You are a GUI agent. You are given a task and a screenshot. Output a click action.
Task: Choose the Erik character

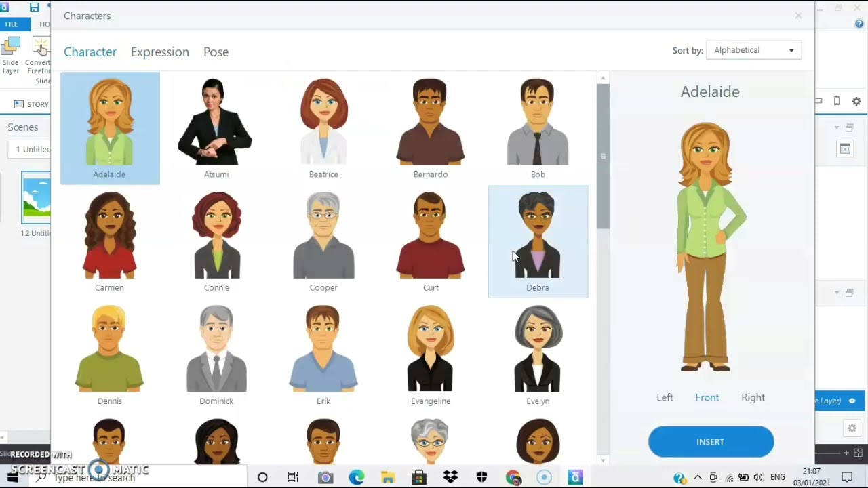point(323,355)
